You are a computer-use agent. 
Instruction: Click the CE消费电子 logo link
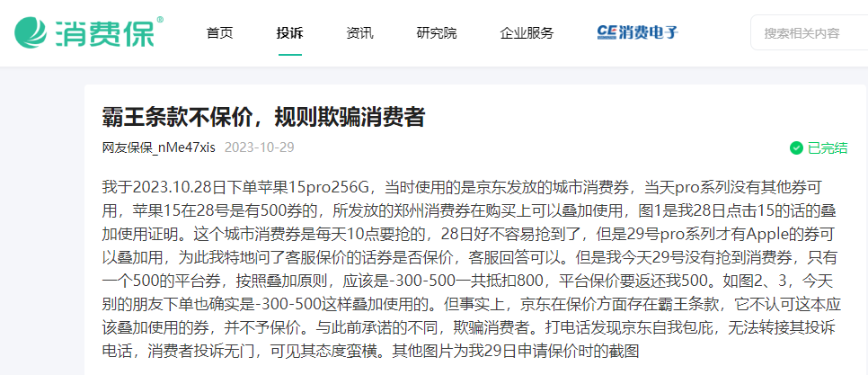638,32
